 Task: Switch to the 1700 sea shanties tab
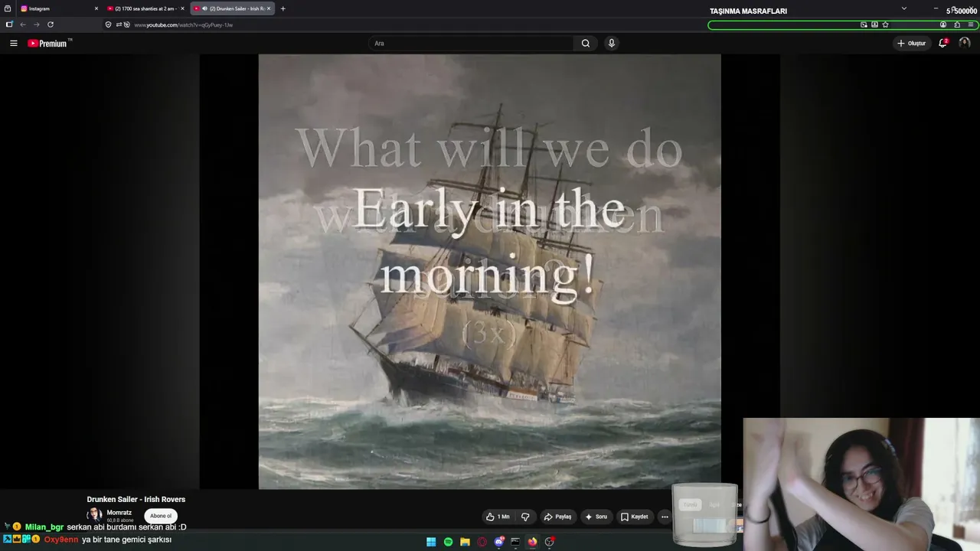[145, 8]
